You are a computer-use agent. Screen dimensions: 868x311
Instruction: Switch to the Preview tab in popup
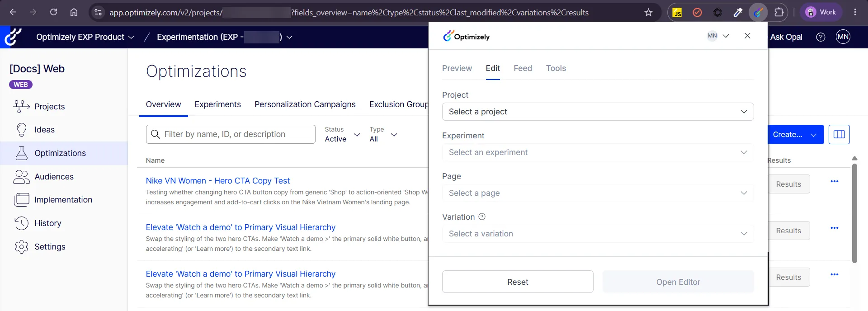(457, 68)
